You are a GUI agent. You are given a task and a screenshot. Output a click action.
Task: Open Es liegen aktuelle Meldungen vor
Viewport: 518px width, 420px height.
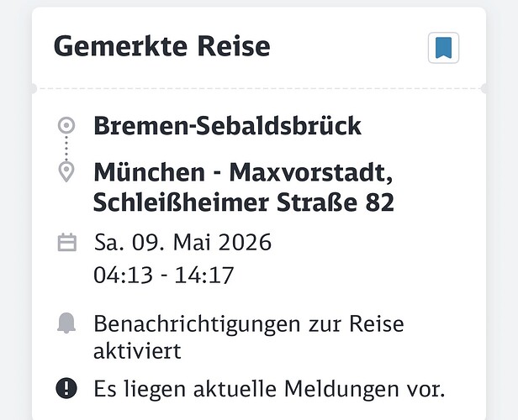pos(269,389)
